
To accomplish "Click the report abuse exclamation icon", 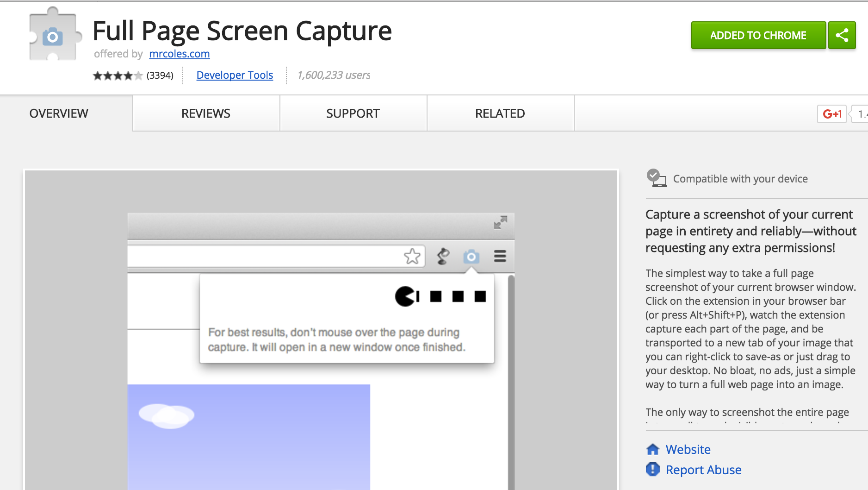I will (x=653, y=469).
